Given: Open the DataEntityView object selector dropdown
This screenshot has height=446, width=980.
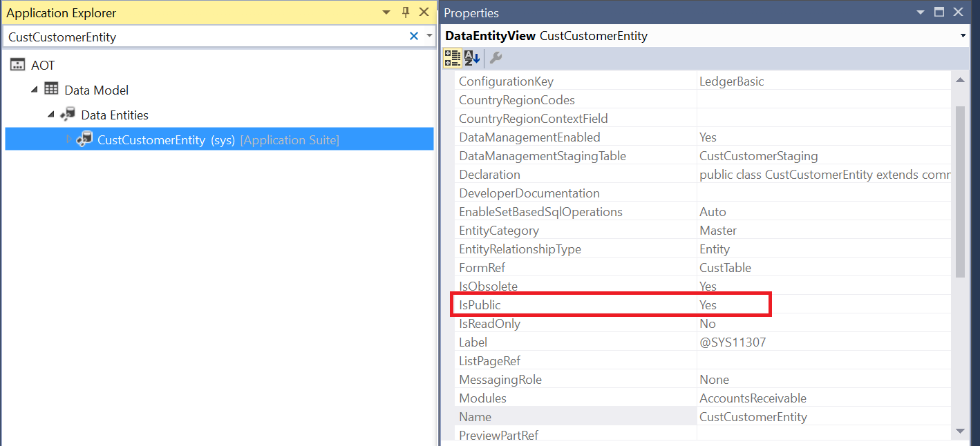Looking at the screenshot, I should pyautogui.click(x=963, y=36).
